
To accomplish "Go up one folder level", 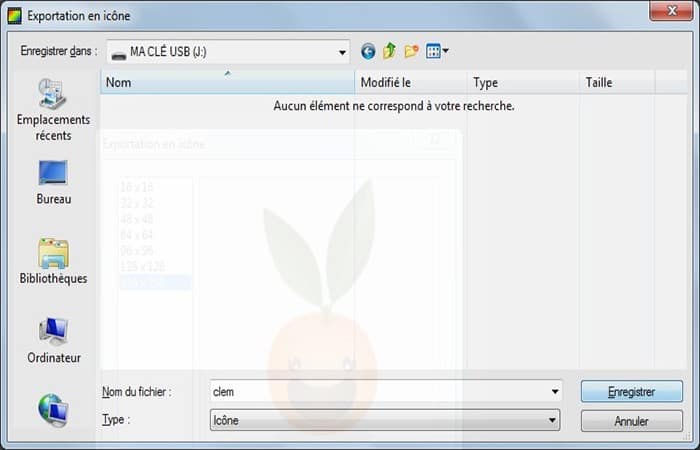I will 389,51.
